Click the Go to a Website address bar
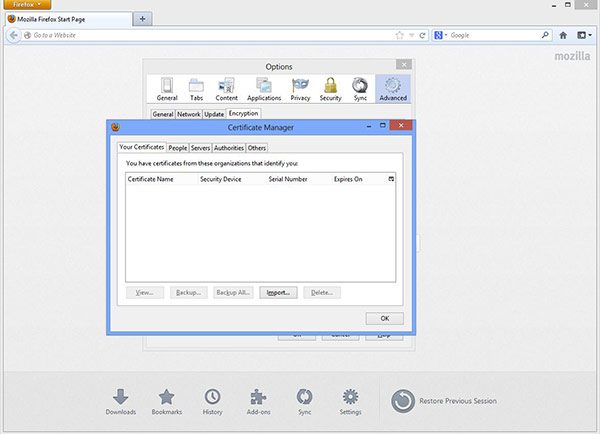Viewport: 600px width, 434px height. coord(200,35)
